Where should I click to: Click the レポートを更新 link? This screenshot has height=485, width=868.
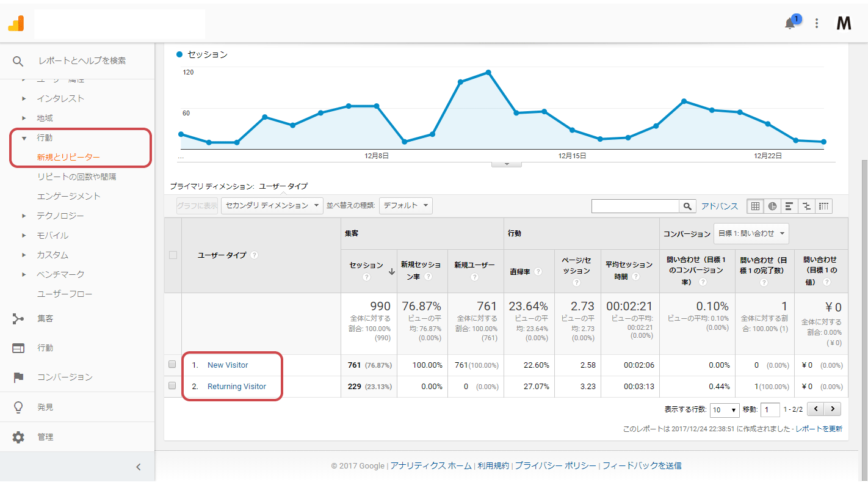[819, 429]
